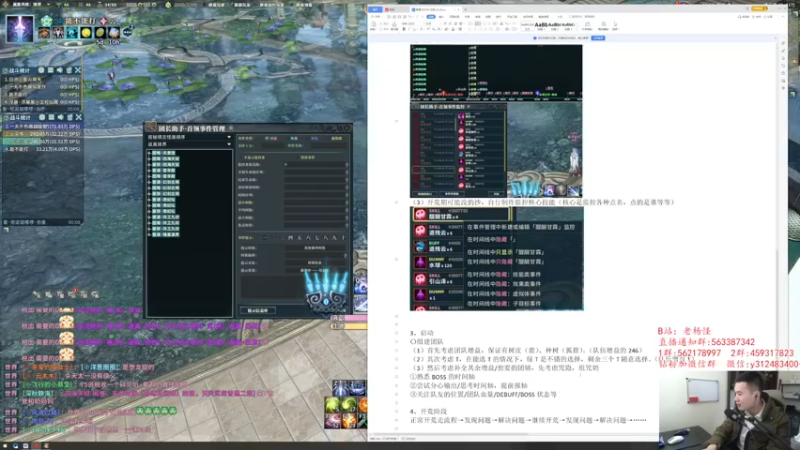Click the green coin icon in game top bar
The width and height of the screenshot is (800, 450).
(168, 5)
